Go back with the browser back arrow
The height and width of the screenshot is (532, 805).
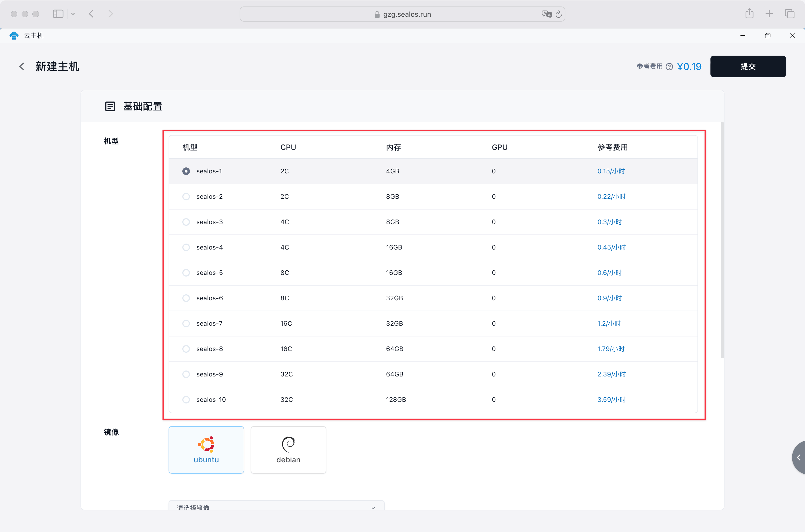[91, 14]
